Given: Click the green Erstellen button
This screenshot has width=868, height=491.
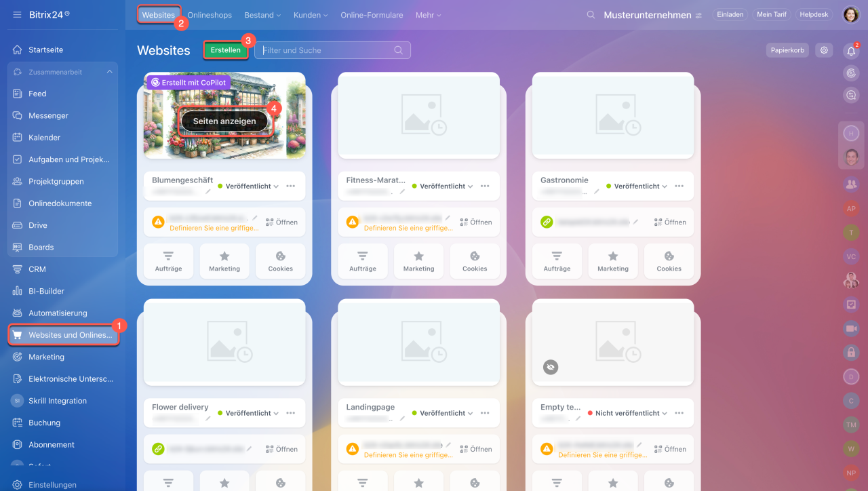Looking at the screenshot, I should coord(225,50).
